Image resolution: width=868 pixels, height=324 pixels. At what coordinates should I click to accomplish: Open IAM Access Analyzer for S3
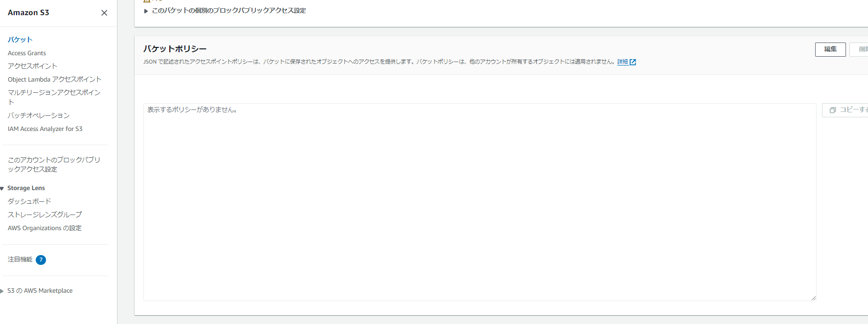(x=45, y=129)
